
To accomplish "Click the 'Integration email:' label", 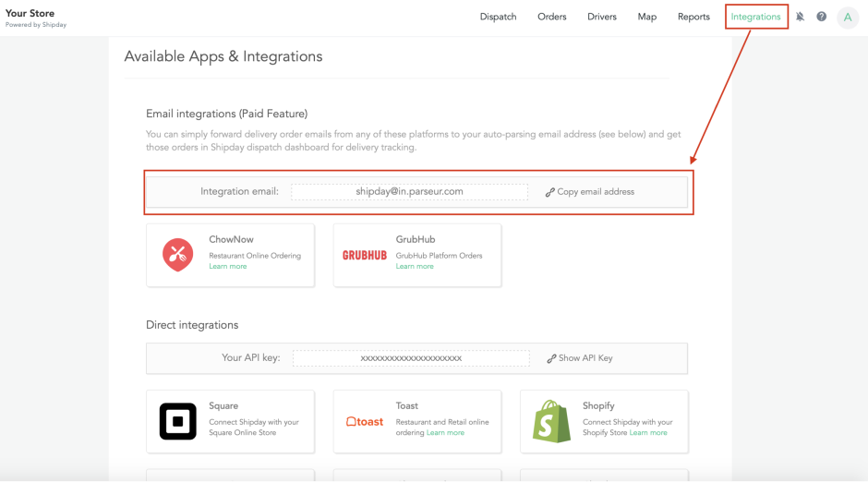I will 239,191.
